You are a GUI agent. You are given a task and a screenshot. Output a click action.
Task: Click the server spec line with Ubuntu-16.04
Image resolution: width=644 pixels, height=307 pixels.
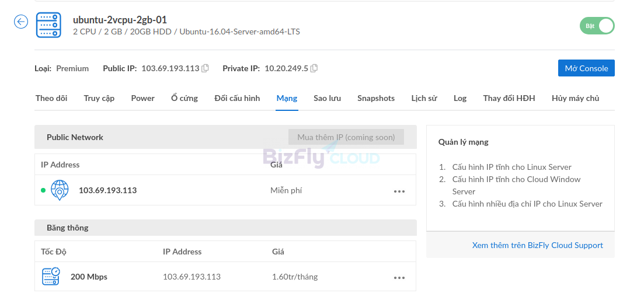(186, 32)
